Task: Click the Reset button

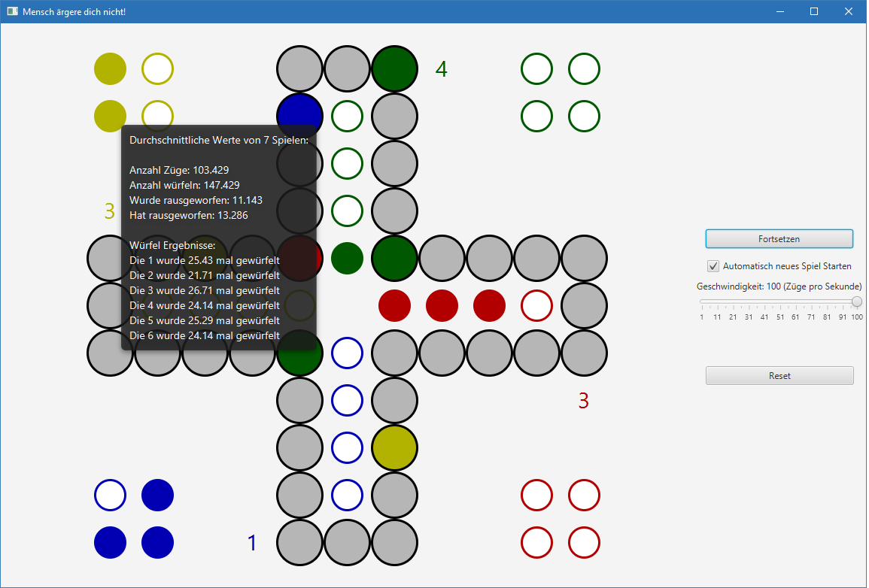Action: [x=779, y=375]
